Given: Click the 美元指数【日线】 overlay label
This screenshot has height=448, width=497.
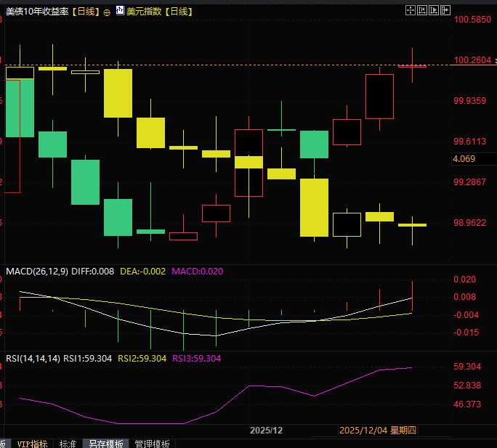Looking at the screenshot, I should click(160, 12).
